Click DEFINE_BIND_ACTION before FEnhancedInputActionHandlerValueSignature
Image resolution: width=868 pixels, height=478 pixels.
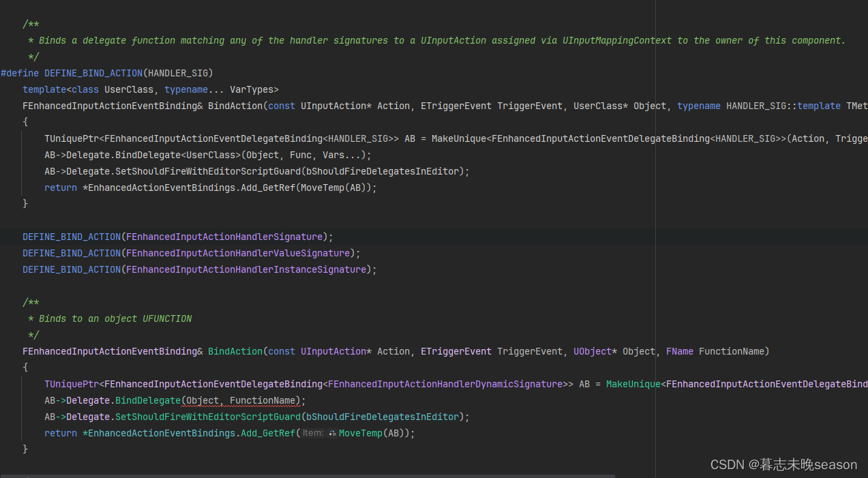[x=72, y=253]
